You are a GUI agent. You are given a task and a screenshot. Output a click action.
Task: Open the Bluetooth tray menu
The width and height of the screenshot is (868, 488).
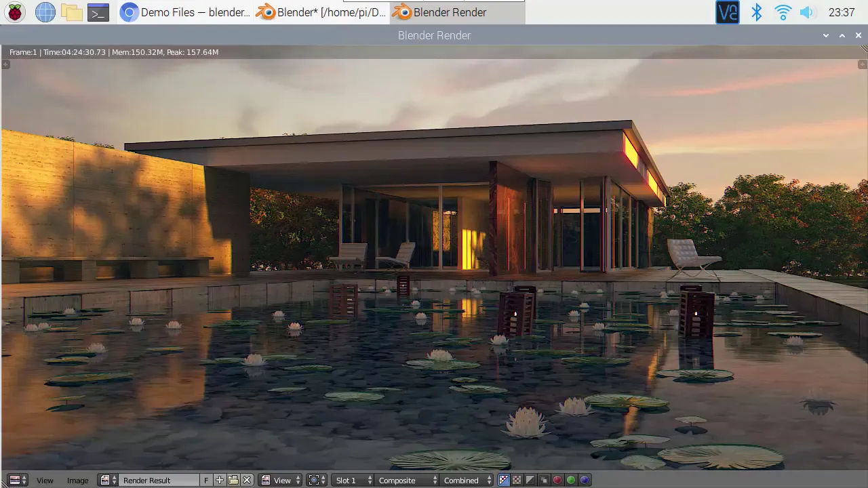click(x=757, y=12)
